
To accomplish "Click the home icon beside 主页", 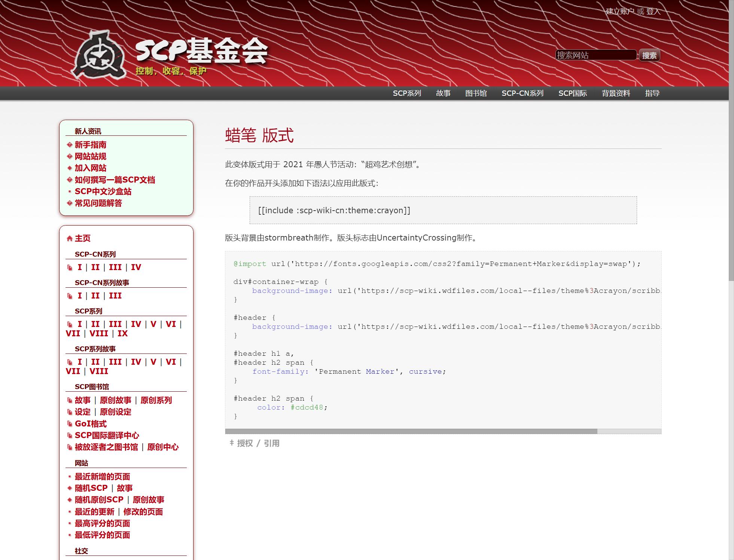I will pos(69,239).
